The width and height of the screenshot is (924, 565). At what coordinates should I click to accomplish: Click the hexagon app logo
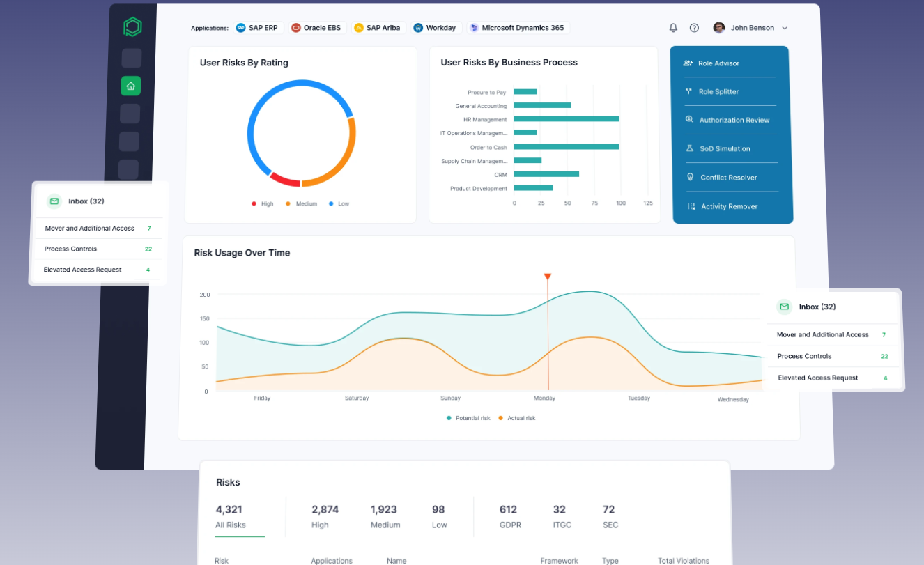click(x=132, y=27)
